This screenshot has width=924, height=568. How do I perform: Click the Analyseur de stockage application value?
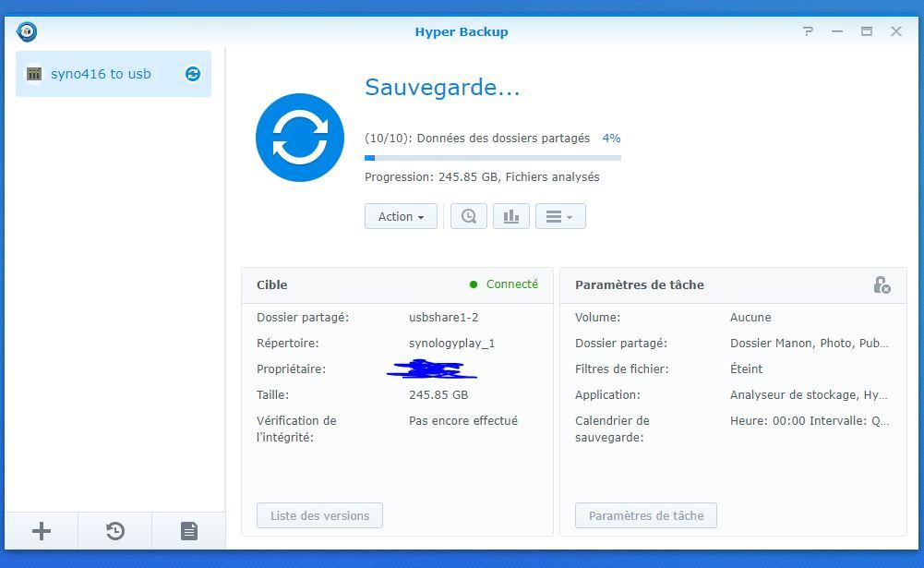point(809,395)
